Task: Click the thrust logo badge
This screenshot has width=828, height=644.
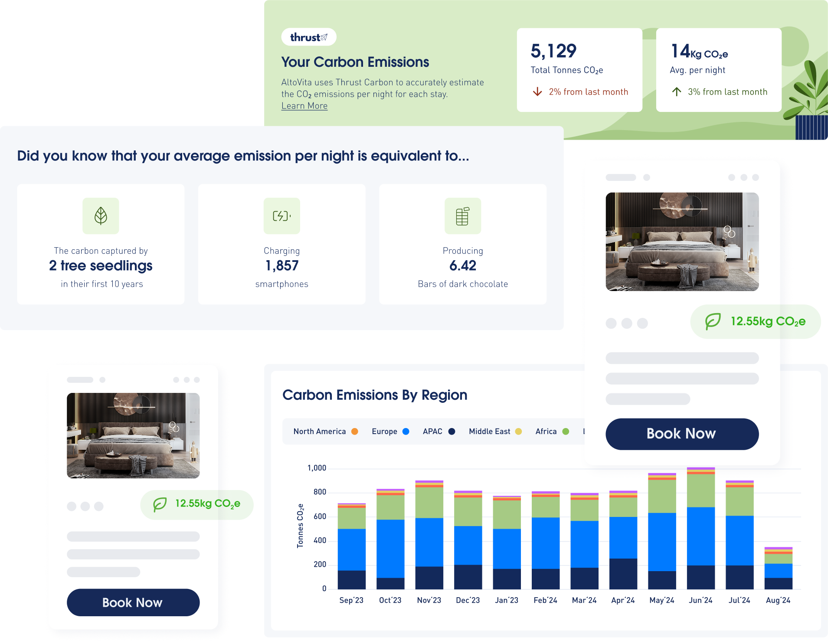Action: pyautogui.click(x=308, y=37)
